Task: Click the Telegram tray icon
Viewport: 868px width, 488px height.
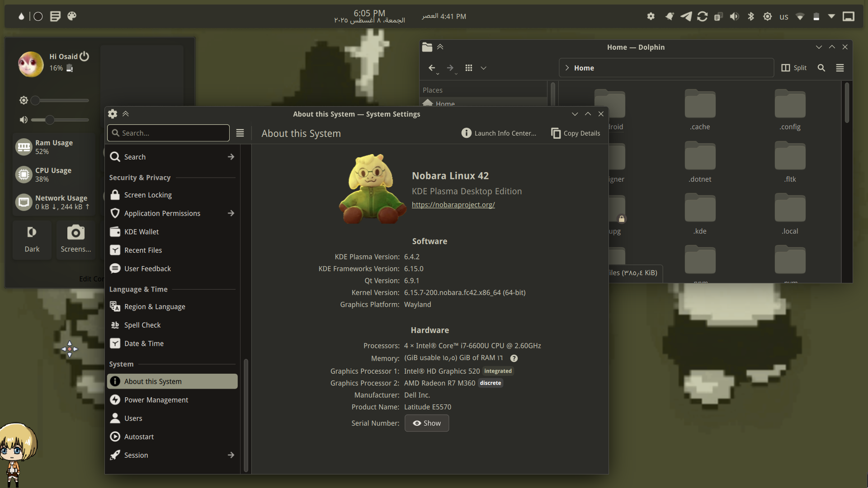Action: point(686,16)
